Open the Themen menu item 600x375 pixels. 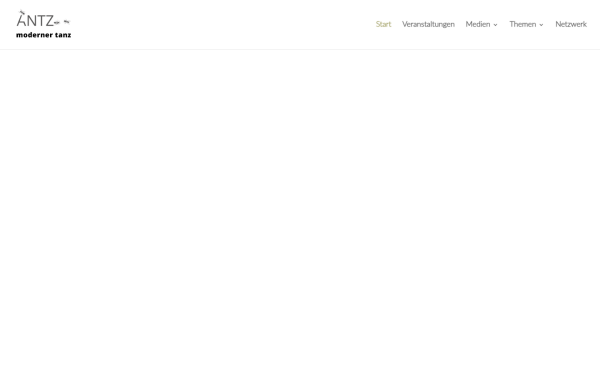click(522, 24)
